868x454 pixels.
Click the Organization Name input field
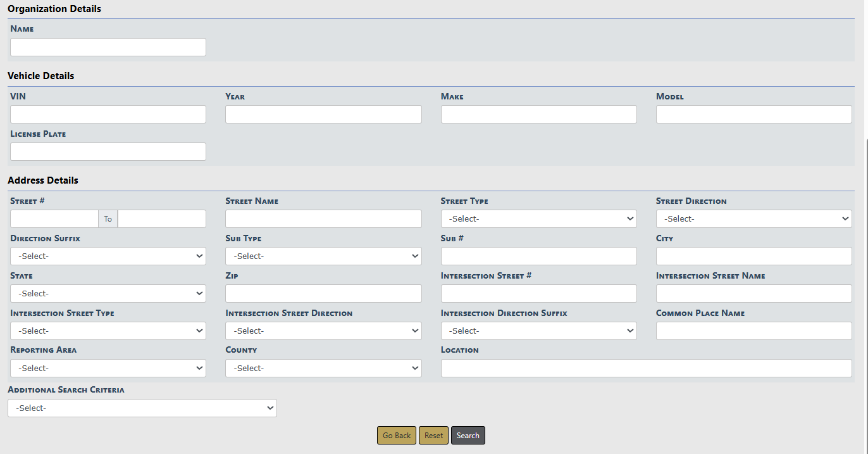click(108, 47)
